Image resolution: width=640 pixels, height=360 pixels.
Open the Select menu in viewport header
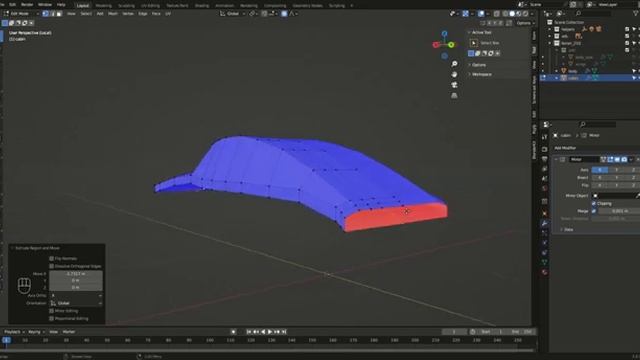tap(86, 13)
